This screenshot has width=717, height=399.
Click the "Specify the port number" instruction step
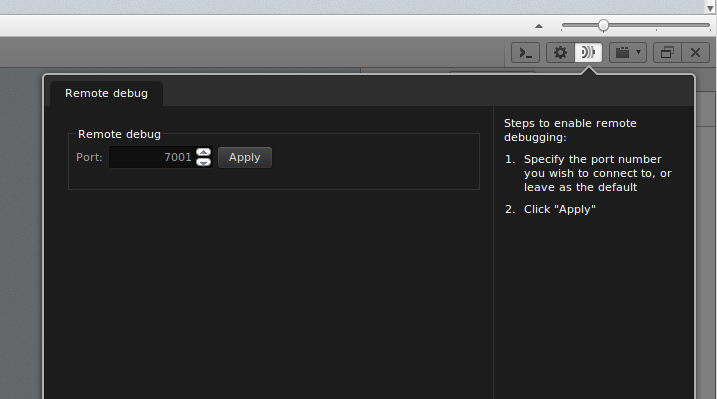tap(597, 173)
